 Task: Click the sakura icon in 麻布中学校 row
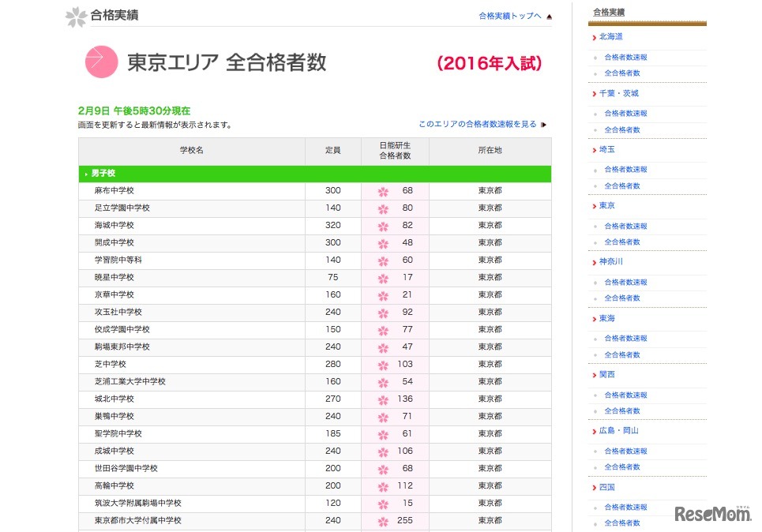pyautogui.click(x=383, y=192)
